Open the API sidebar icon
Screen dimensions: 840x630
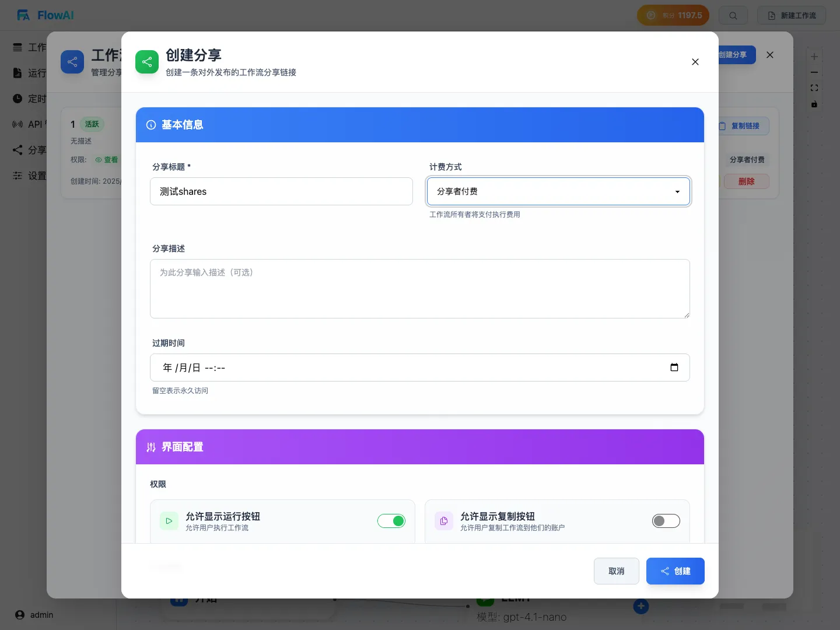pyautogui.click(x=17, y=124)
